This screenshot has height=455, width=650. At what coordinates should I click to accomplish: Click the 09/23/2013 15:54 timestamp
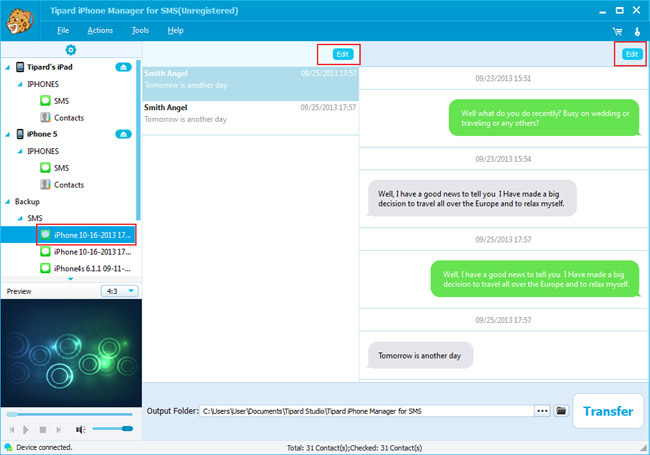pyautogui.click(x=503, y=159)
